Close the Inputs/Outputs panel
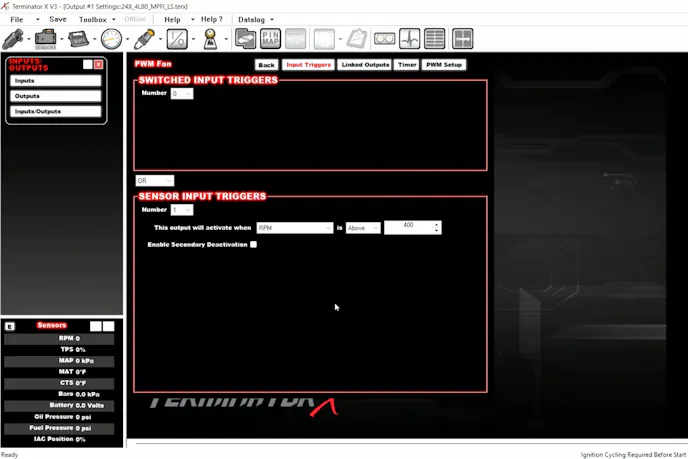This screenshot has height=459, width=688. (x=99, y=65)
